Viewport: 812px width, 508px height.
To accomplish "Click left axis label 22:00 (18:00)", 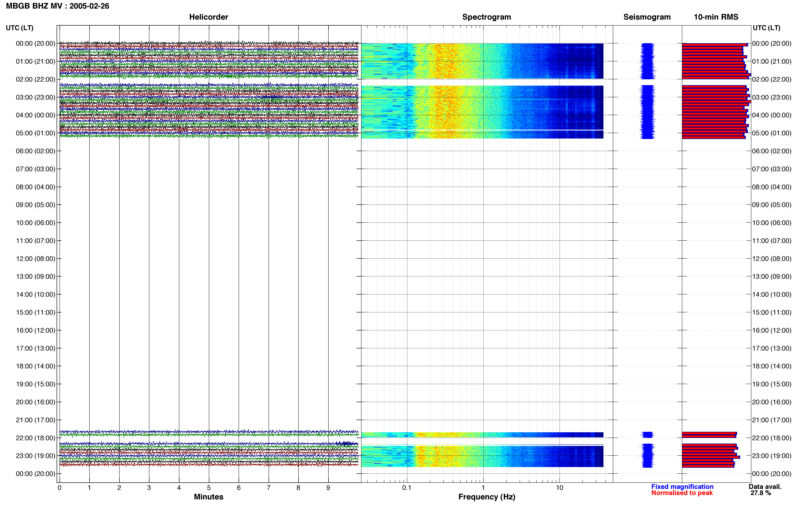I will tap(36, 438).
